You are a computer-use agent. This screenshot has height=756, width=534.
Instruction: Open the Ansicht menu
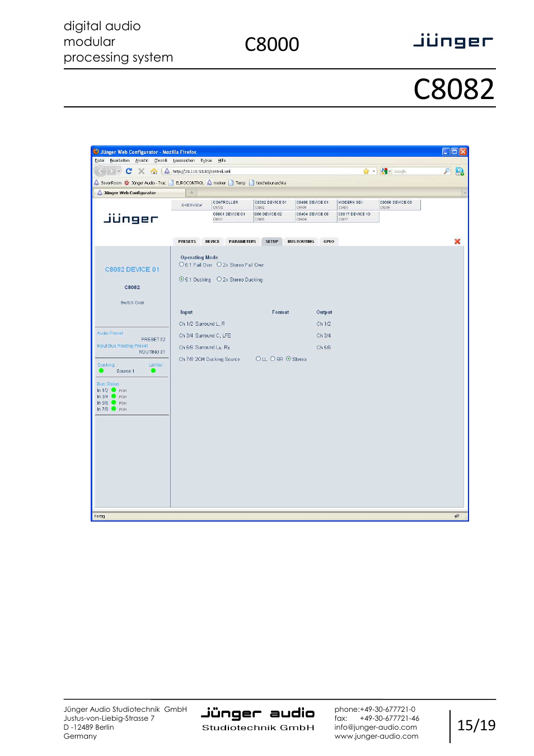pos(142,160)
